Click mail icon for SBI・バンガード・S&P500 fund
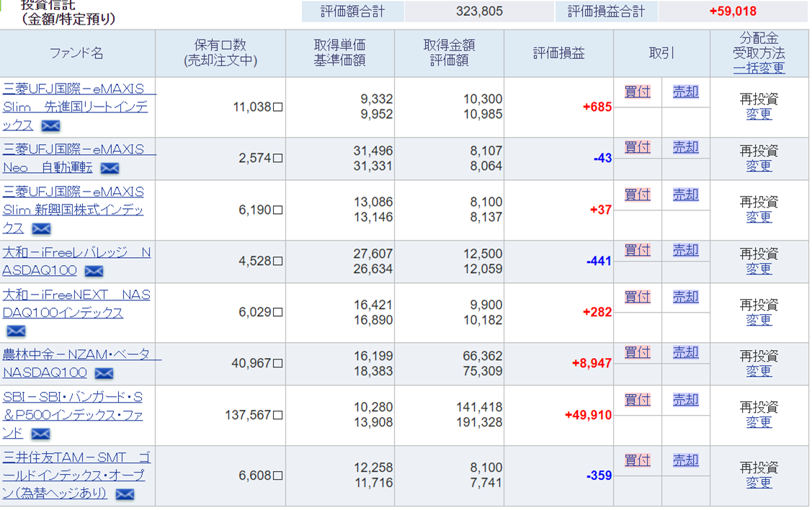 click(x=40, y=434)
